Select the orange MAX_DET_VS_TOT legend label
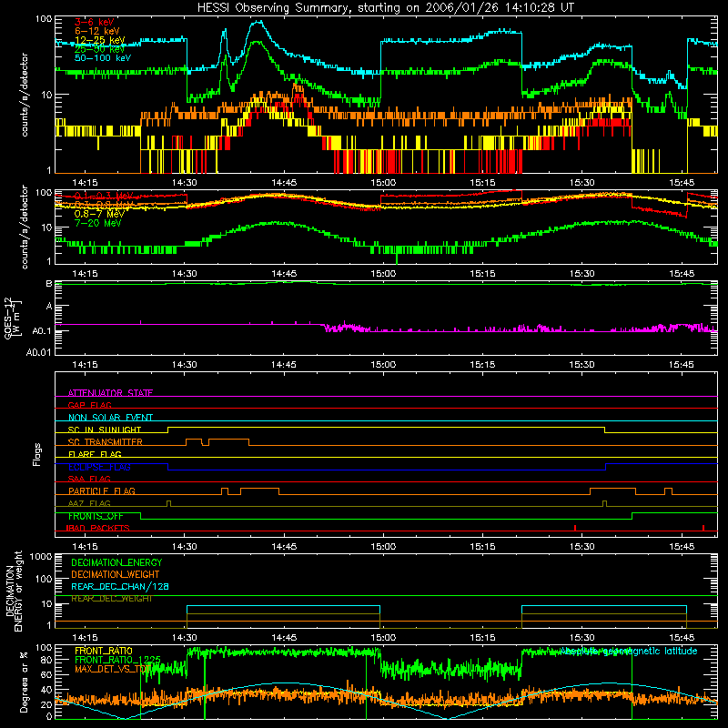 (113, 669)
